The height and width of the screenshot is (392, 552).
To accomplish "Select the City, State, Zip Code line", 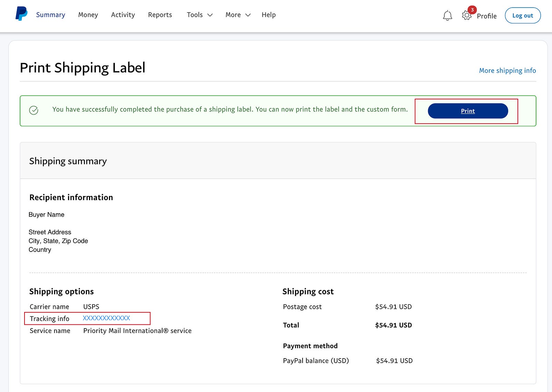I will (58, 241).
